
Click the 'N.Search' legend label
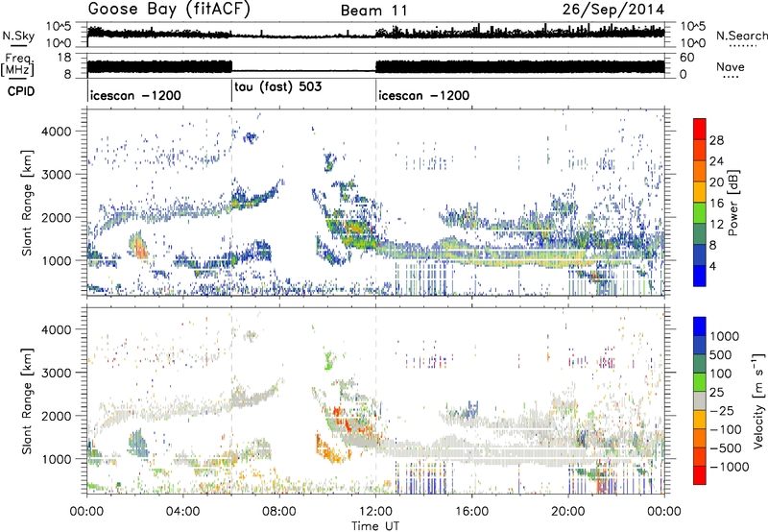point(741,36)
